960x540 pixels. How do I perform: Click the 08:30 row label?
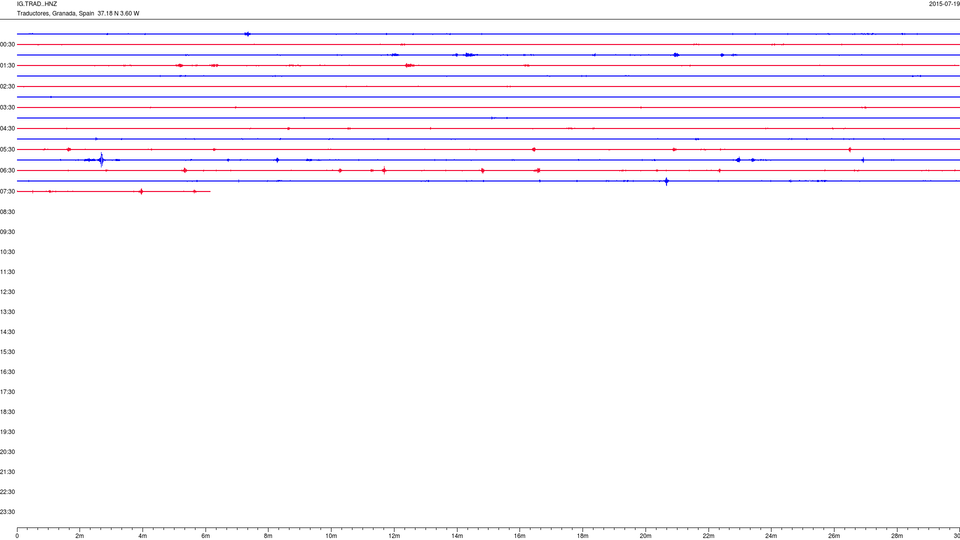[x=7, y=212]
